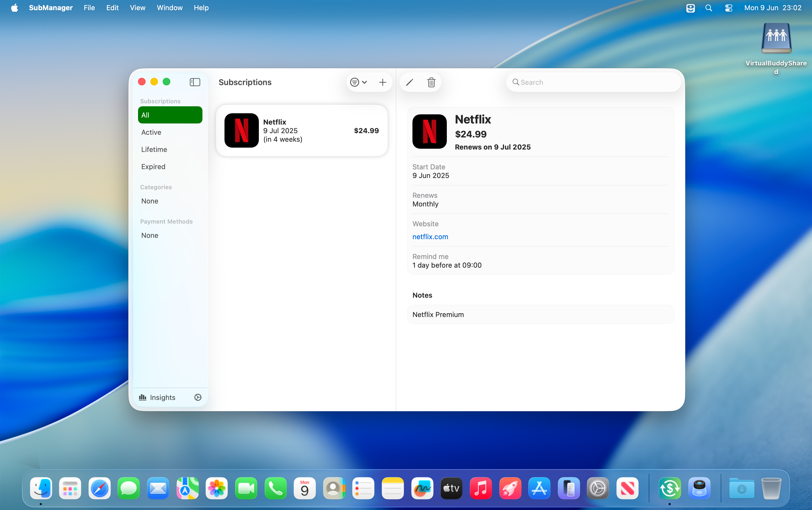Click the 1 day before at 09:00 reminder
The height and width of the screenshot is (510, 812).
click(447, 265)
